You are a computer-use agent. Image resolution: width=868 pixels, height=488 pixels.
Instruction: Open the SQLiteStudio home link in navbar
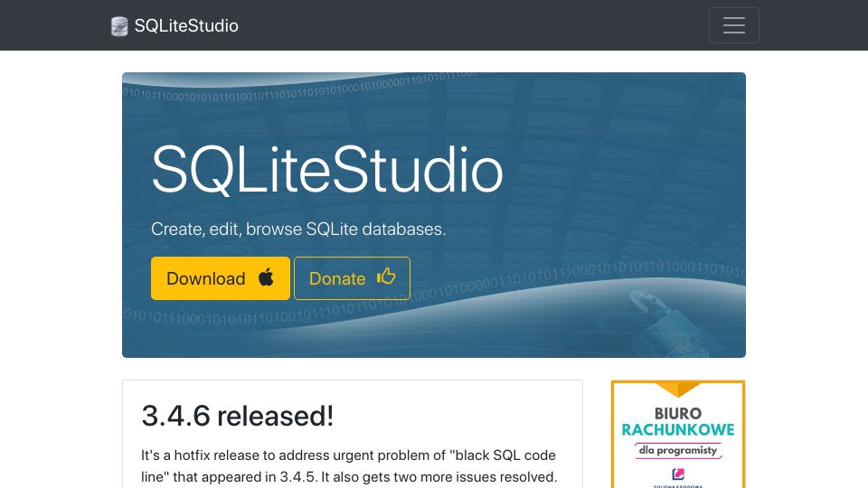pyautogui.click(x=175, y=26)
